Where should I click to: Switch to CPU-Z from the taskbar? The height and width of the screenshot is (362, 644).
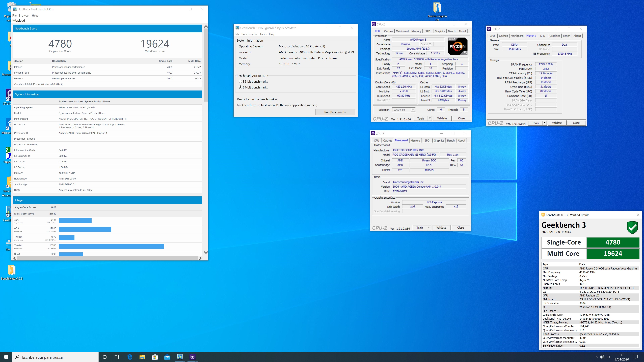(192, 357)
